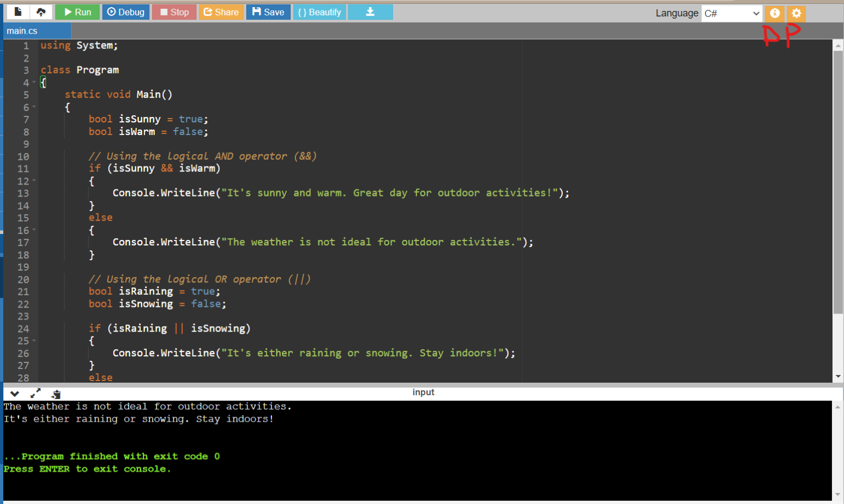844x504 pixels.
Task: Open the Language selection dropdown
Action: click(x=731, y=13)
